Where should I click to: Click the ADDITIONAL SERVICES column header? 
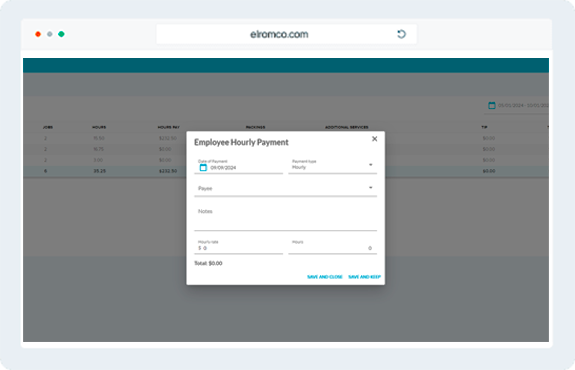coord(347,127)
